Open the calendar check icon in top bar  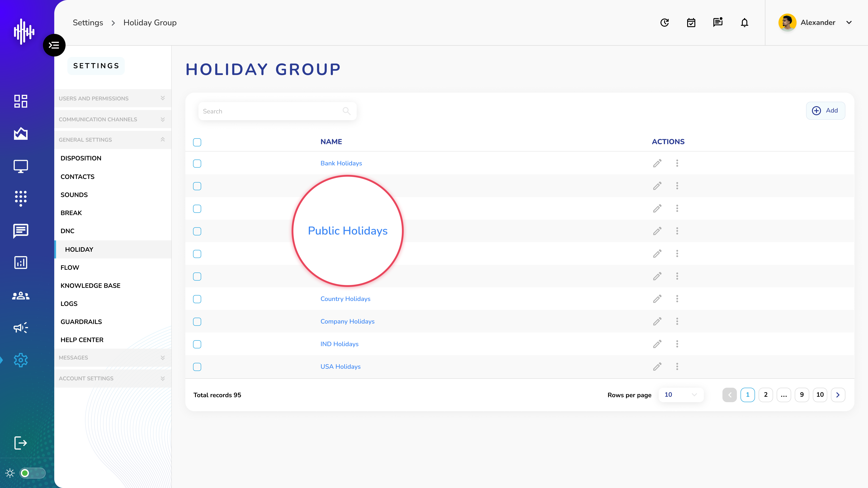coord(691,23)
